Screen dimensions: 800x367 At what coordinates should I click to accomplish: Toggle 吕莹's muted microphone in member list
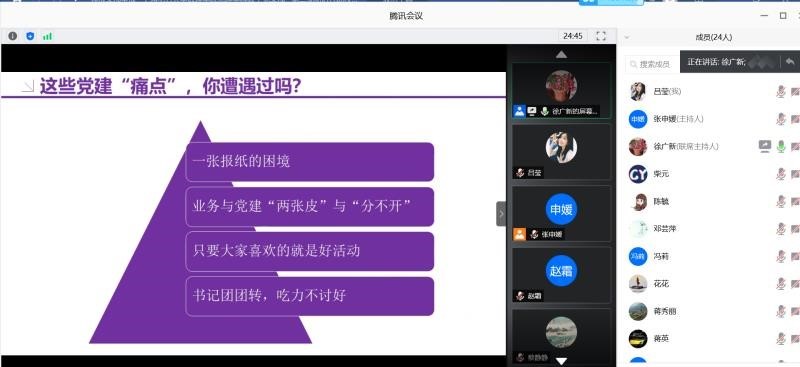781,91
